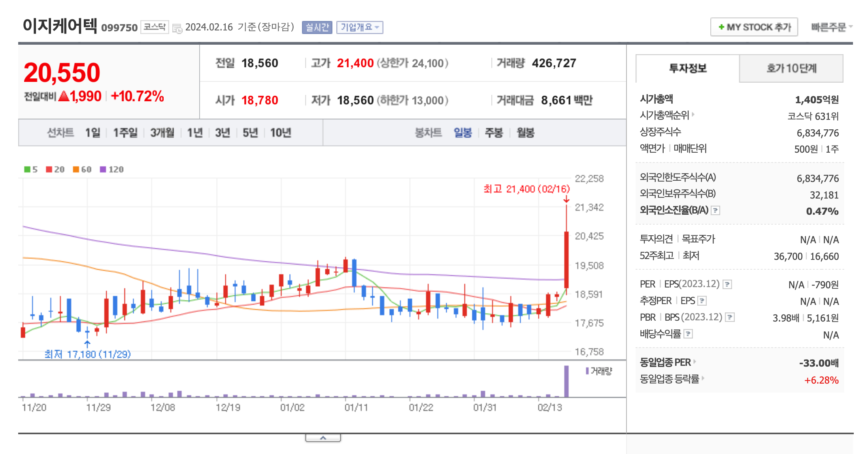Select the 3개월 line chart period
Screen dimensions: 868x454
tap(162, 133)
